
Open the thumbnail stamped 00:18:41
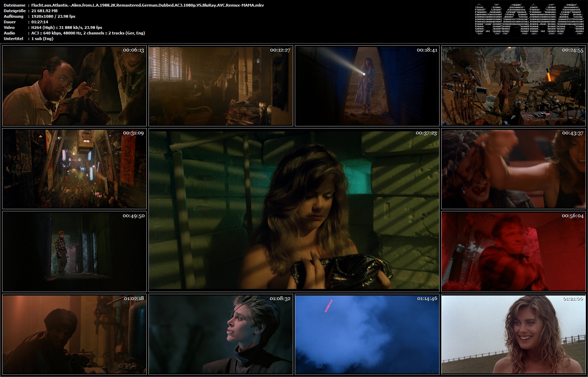[x=367, y=86]
